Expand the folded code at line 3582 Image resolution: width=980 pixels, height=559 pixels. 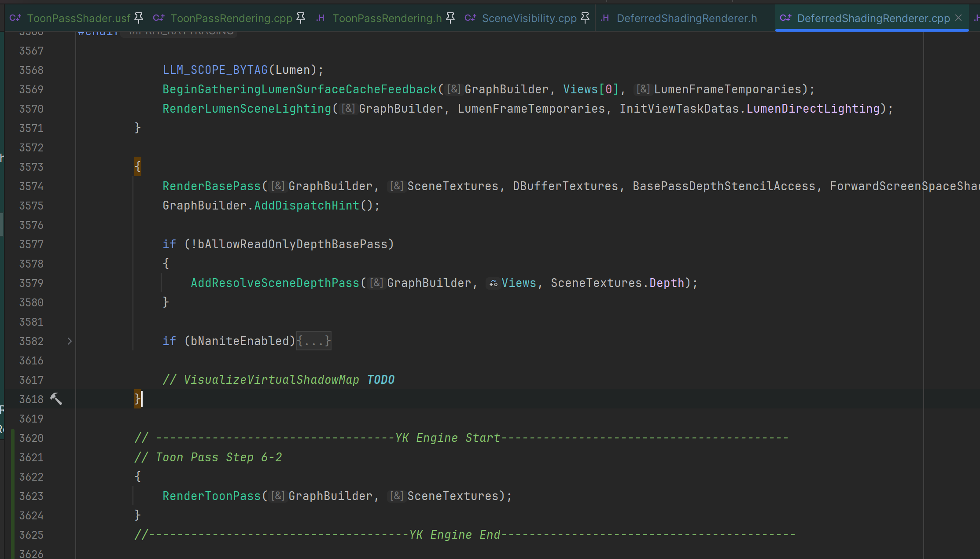[x=70, y=341]
